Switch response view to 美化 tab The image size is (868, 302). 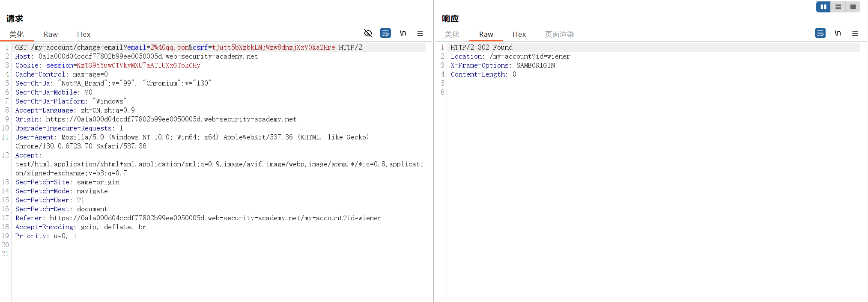(452, 34)
